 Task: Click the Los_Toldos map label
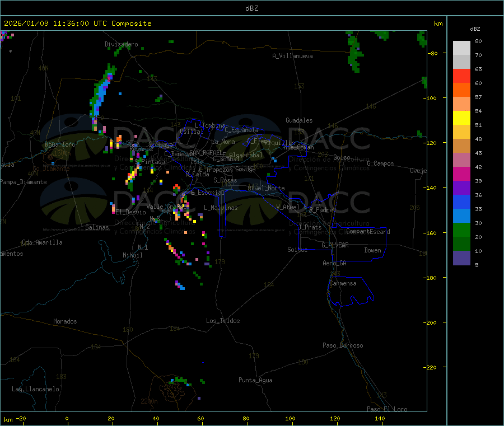223,321
